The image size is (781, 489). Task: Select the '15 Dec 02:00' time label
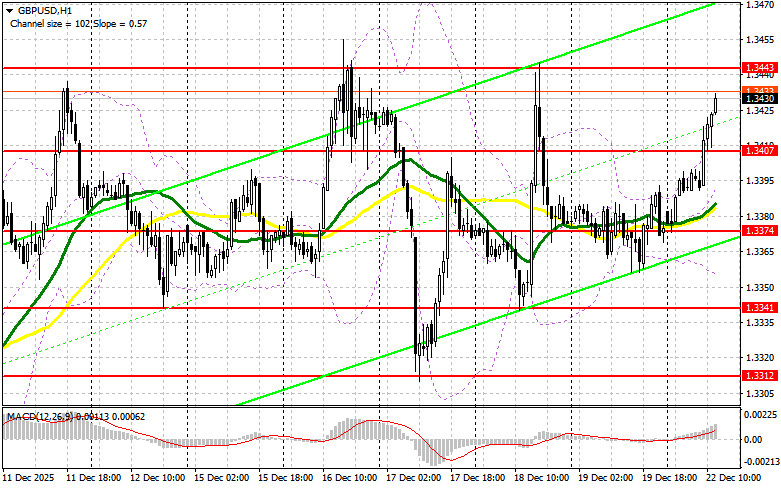coord(222,478)
